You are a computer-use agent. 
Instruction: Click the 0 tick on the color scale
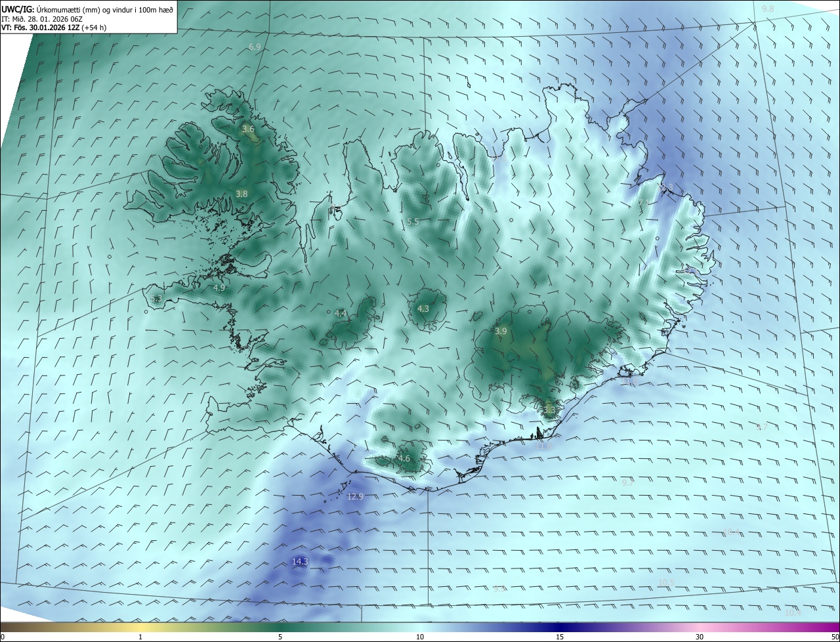click(3, 637)
